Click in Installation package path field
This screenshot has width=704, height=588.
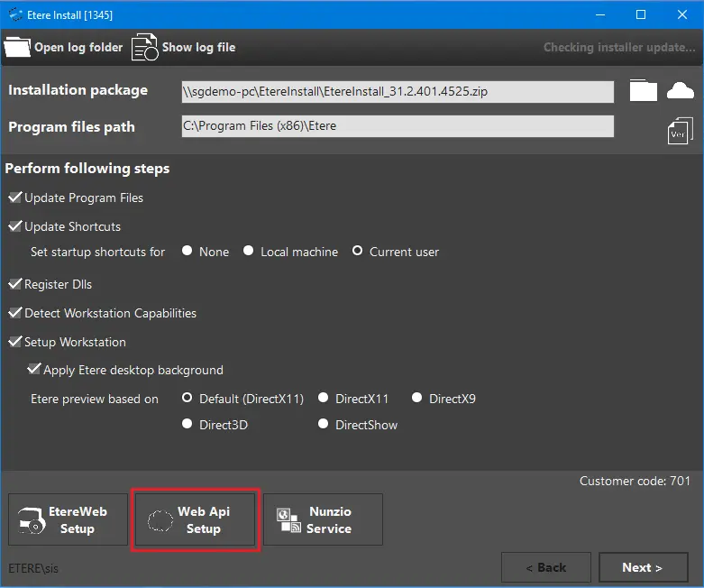tap(397, 91)
